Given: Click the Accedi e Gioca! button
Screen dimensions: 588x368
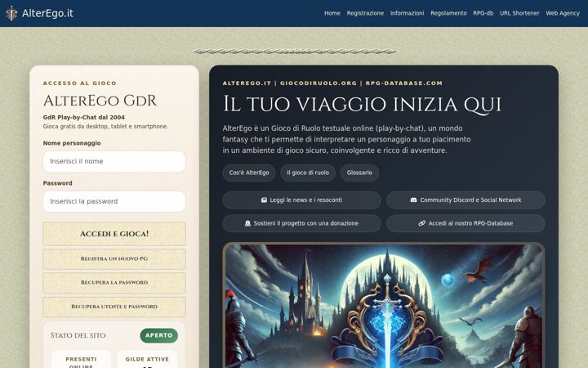Looking at the screenshot, I should (114, 234).
